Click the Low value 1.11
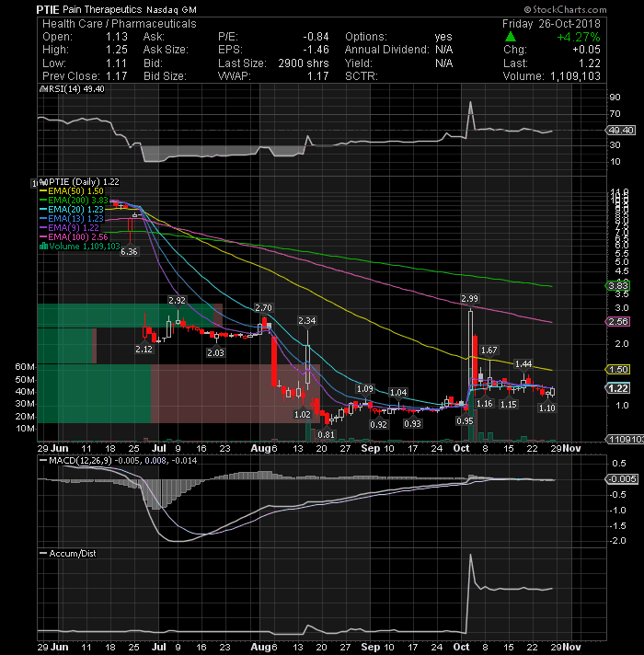Image resolution: width=644 pixels, height=655 pixels. point(116,63)
